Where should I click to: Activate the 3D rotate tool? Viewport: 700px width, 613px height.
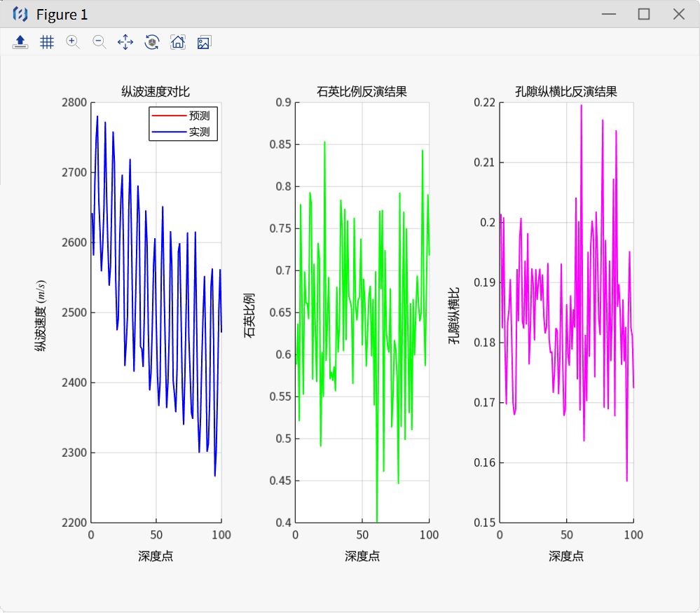click(152, 43)
